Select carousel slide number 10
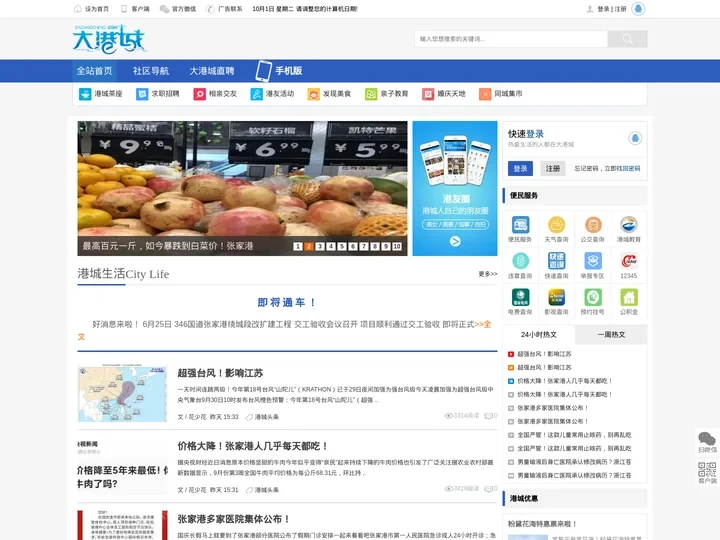 click(397, 246)
